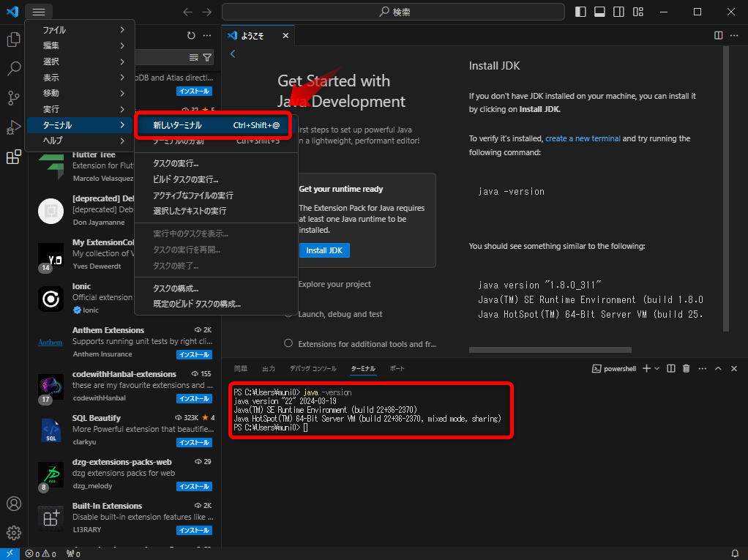Maximize the terminal panel with the chevron

(718, 368)
